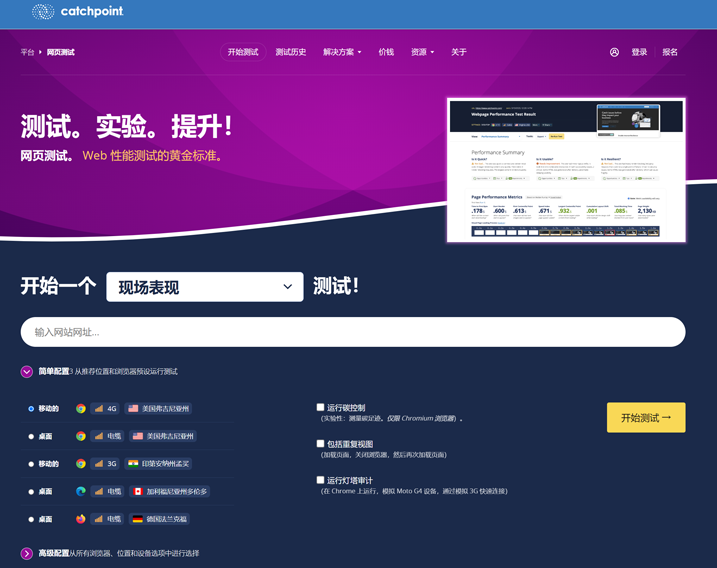Click the Catchpoint globe logo icon
Screen dimensions: 717x568
tap(43, 11)
